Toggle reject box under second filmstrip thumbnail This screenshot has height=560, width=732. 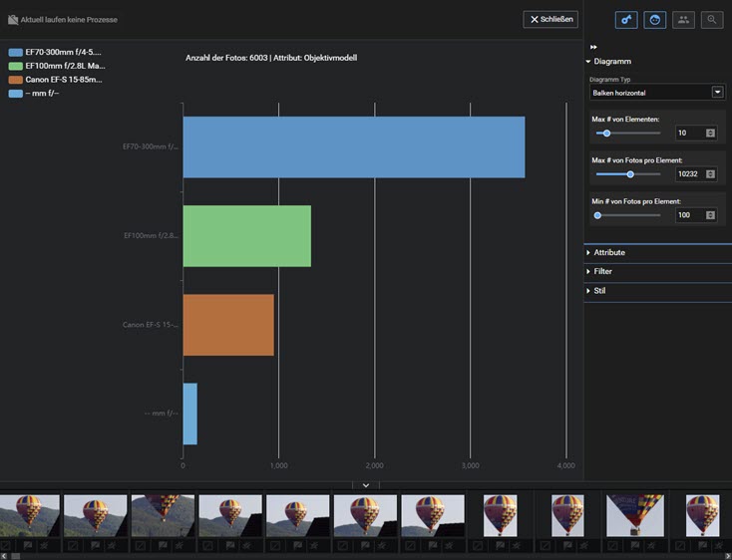[73, 545]
